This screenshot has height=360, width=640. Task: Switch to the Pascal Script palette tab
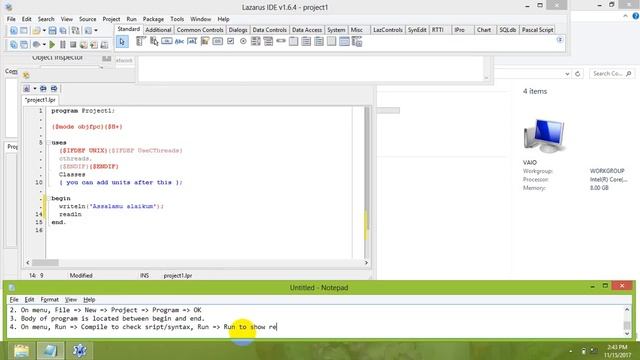pos(538,30)
